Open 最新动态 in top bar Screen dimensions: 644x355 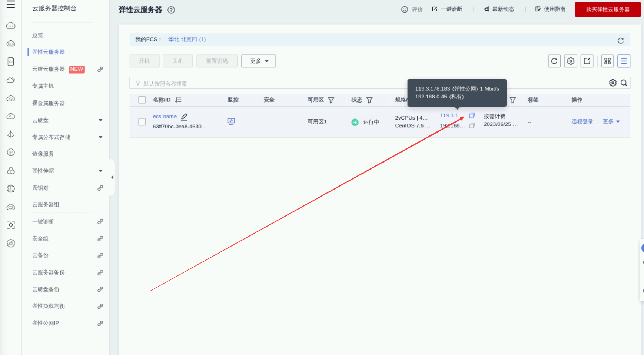tap(499, 9)
